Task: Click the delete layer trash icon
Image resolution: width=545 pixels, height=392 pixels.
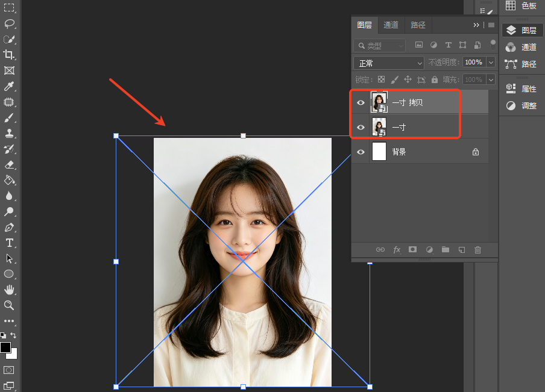Action: [x=478, y=250]
